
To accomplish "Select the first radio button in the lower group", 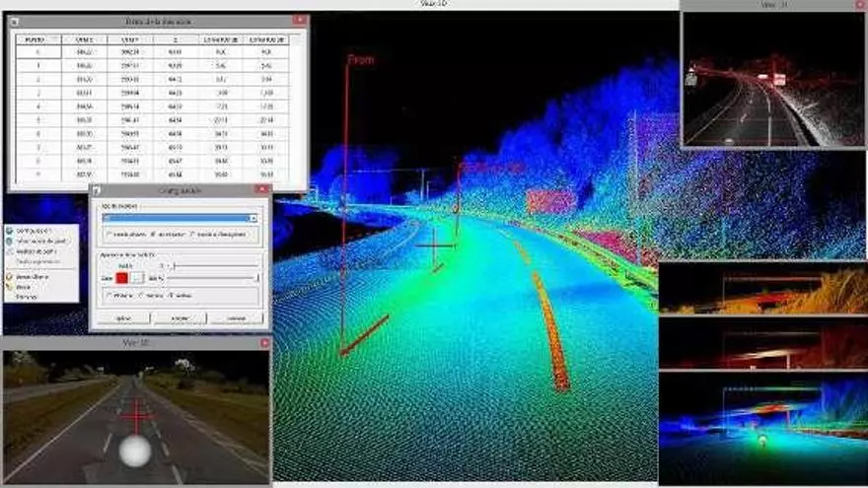I will (108, 295).
